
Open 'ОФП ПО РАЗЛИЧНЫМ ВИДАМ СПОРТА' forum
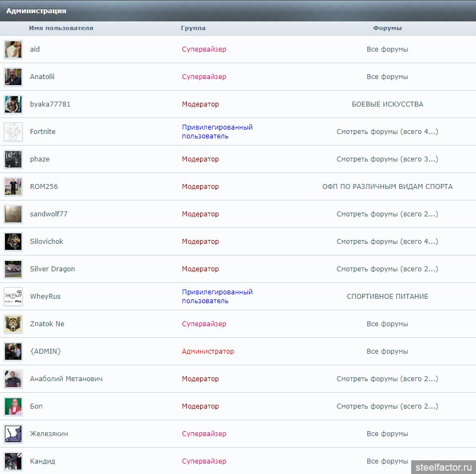tap(387, 187)
